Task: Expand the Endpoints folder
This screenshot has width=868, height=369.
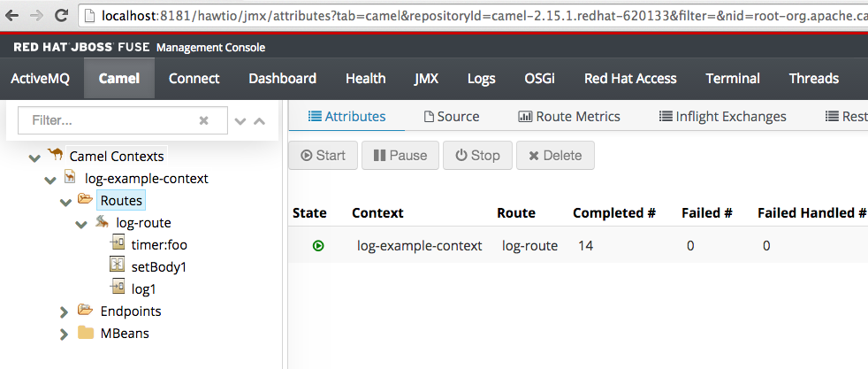Action: 65,312
